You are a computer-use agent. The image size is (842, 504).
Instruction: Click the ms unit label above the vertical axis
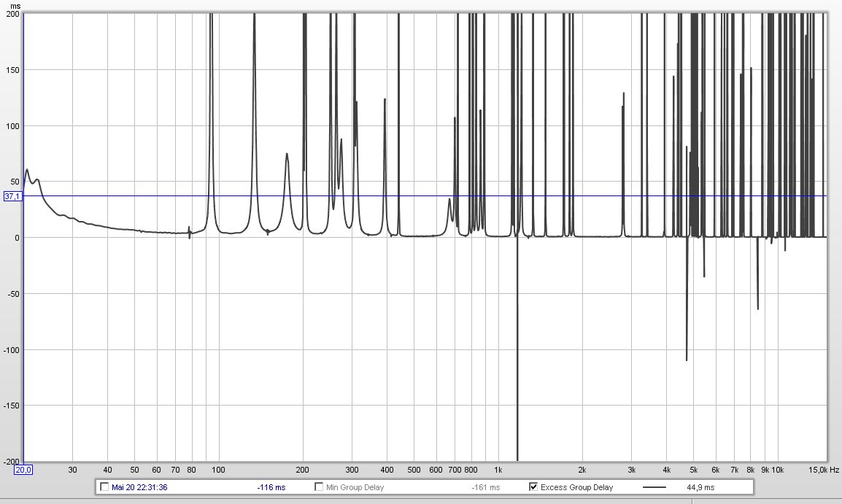[15, 6]
